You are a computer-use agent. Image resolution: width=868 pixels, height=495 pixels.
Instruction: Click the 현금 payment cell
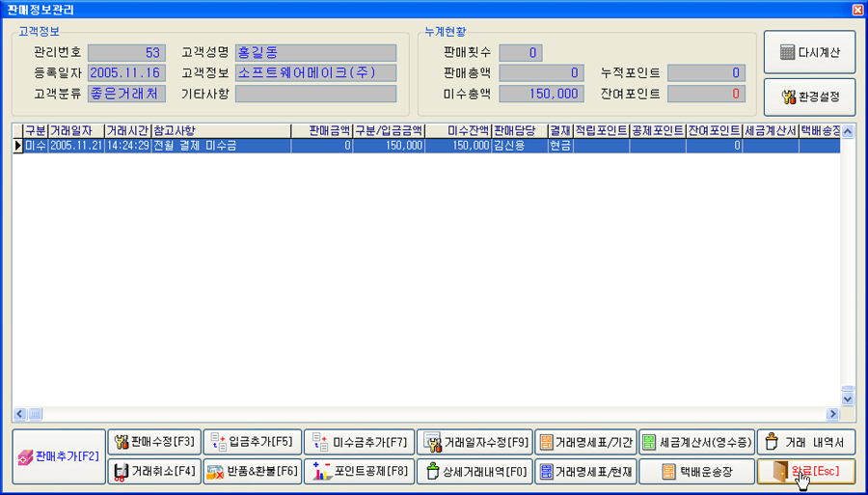click(560, 146)
